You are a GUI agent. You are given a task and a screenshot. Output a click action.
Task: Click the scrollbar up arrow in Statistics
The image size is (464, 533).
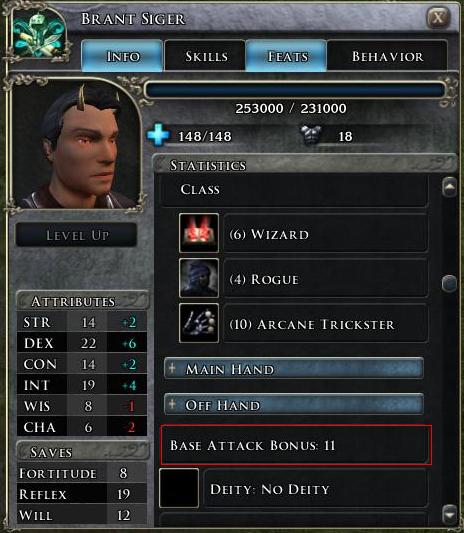[x=449, y=187]
